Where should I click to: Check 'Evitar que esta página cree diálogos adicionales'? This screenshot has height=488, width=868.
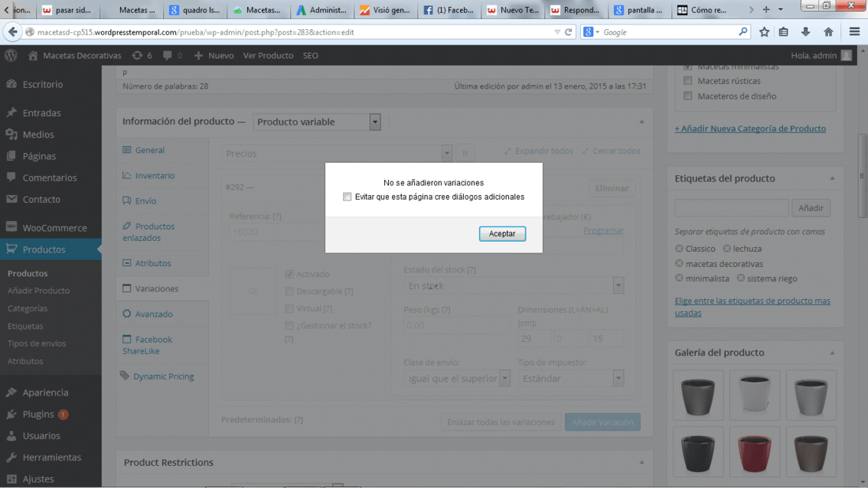point(347,197)
